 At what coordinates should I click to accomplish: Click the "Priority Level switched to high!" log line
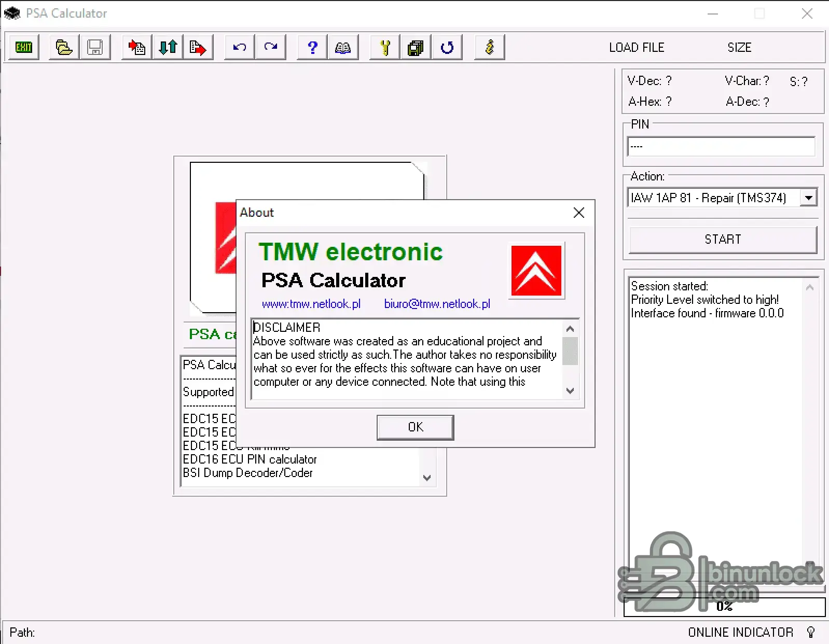[705, 300]
